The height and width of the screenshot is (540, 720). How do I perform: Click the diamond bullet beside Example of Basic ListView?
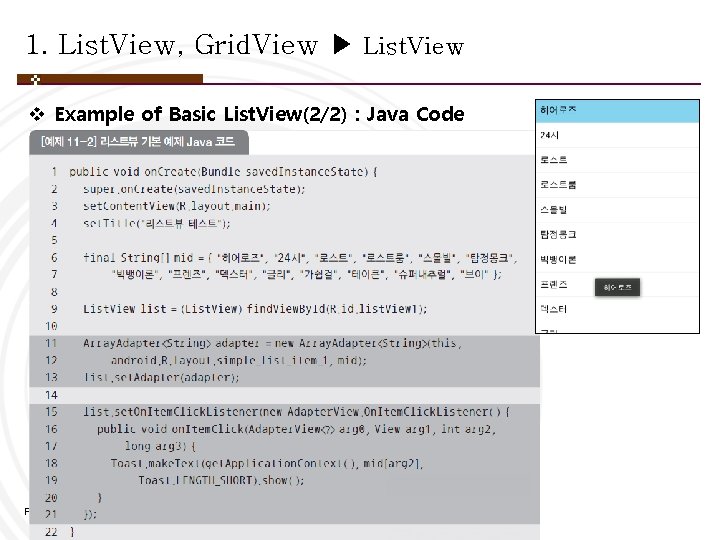(37, 114)
